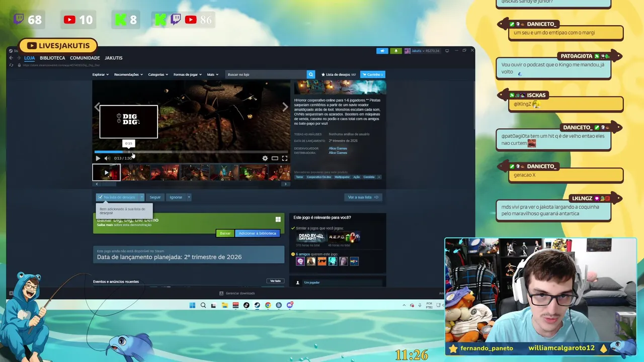Click the 'Ver tudo' events button

(x=275, y=281)
